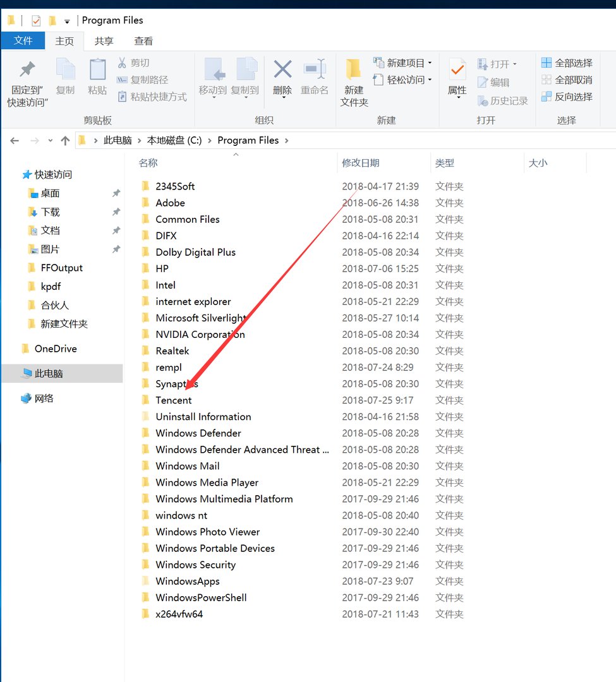Screen dimensions: 616x682
Task: Click Local Disk (C:) in address bar
Action: click(x=174, y=140)
